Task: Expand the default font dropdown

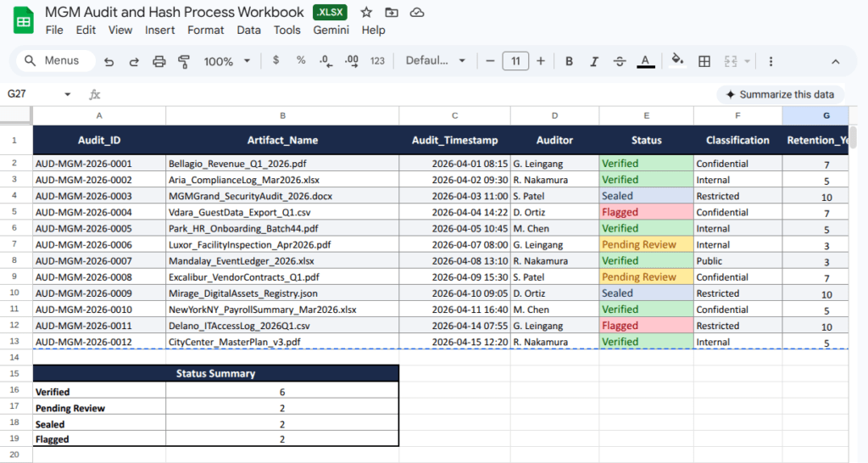Action: pos(436,61)
